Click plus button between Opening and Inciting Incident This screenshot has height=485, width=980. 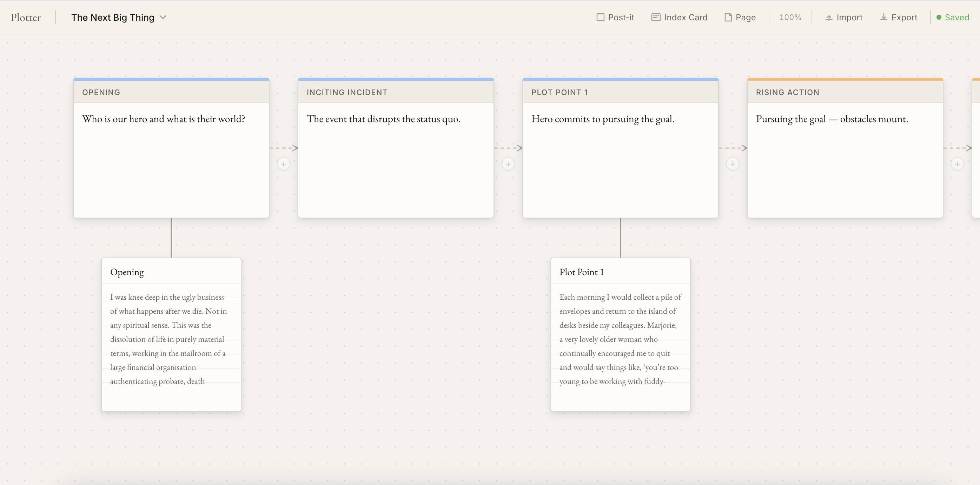coord(283,164)
